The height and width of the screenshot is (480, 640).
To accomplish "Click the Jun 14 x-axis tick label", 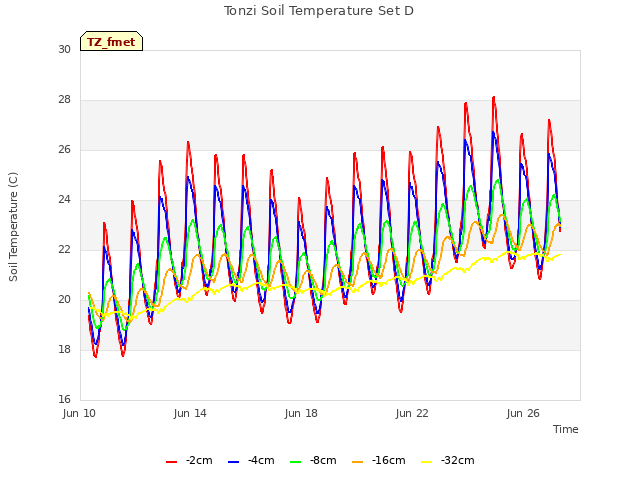I will point(190,413).
